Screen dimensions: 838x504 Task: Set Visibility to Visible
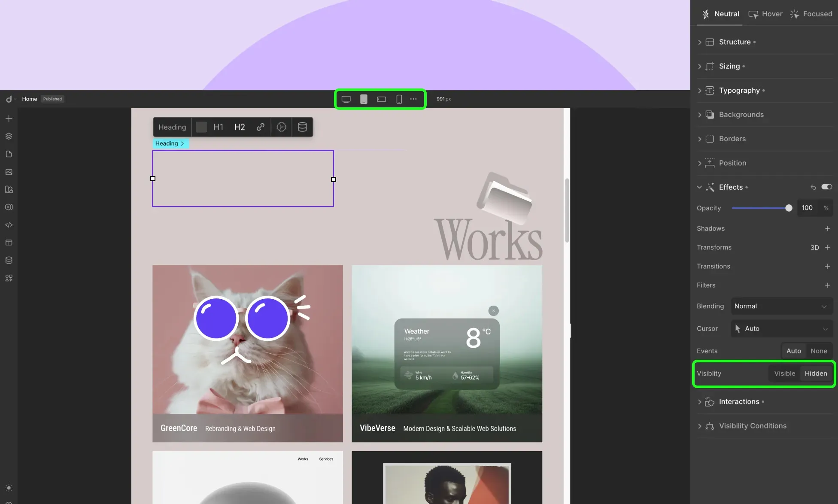(x=784, y=373)
